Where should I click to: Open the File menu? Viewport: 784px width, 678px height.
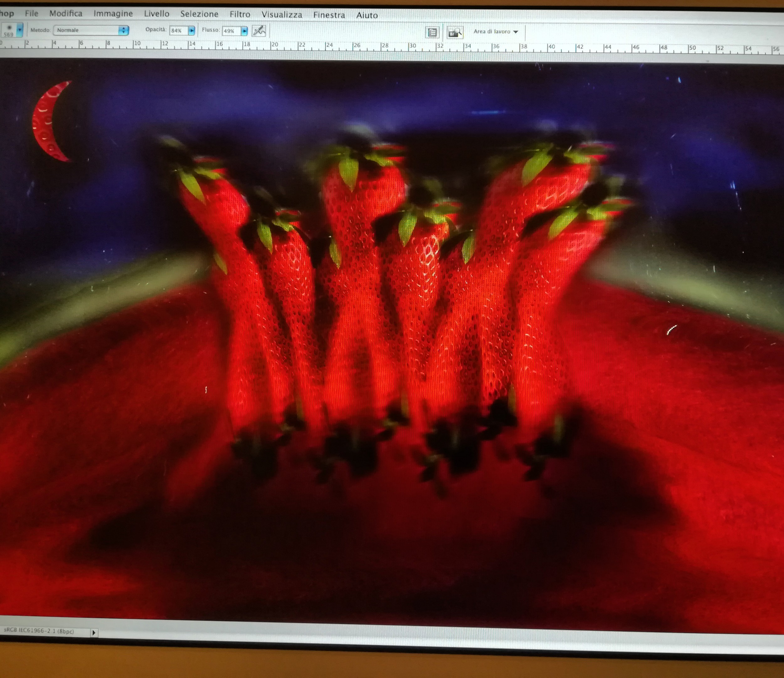click(31, 13)
